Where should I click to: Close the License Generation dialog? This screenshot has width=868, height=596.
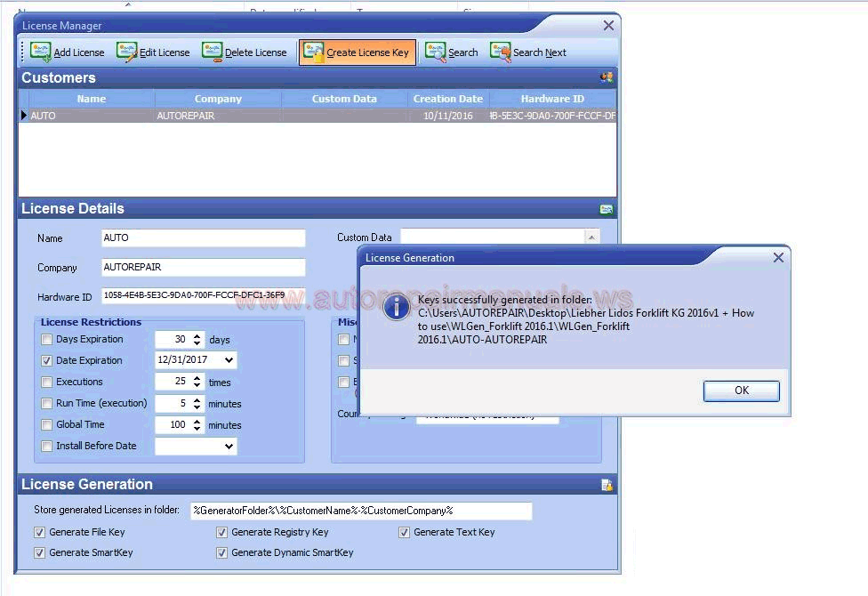[778, 257]
